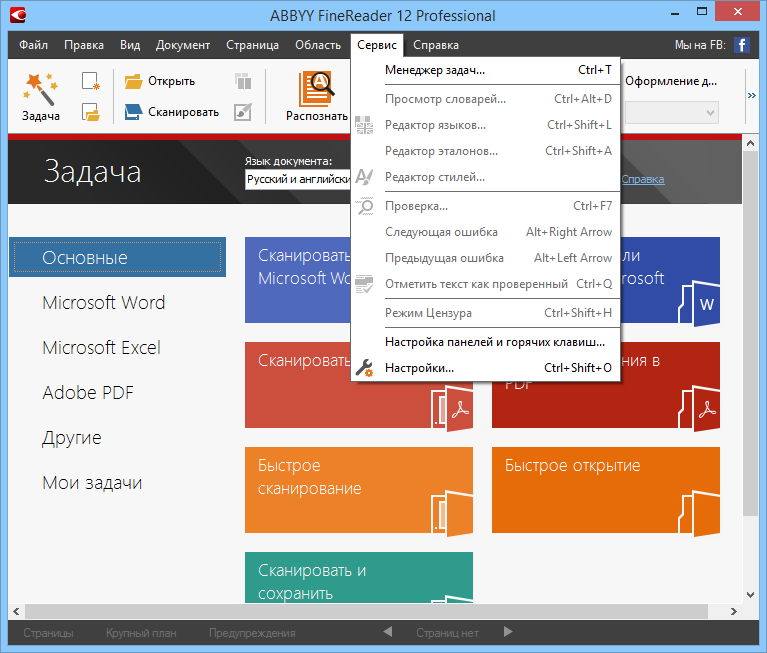
Task: Click the Открыть folder toolbar button
Action: point(160,81)
